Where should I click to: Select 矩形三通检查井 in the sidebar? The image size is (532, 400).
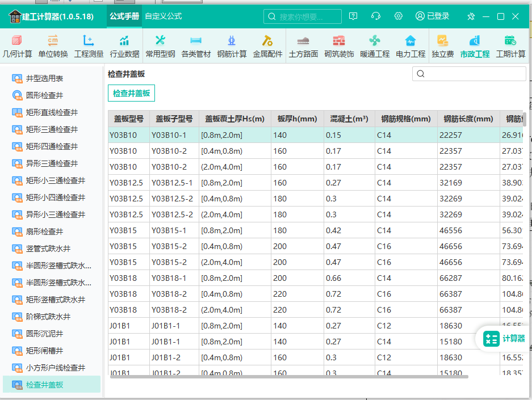point(51,129)
